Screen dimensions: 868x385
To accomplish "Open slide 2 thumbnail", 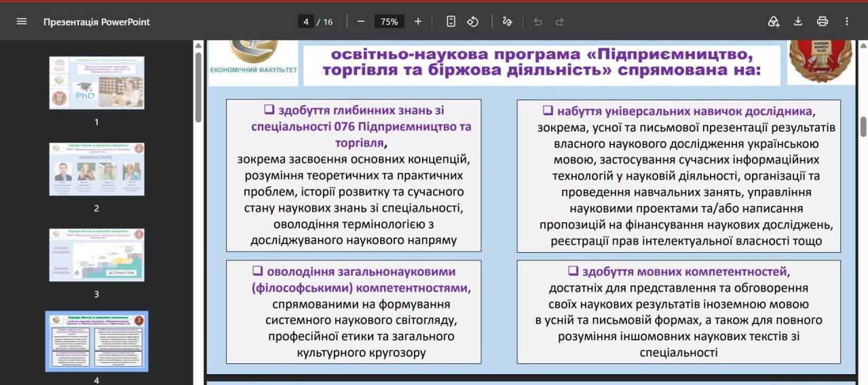I will point(96,169).
